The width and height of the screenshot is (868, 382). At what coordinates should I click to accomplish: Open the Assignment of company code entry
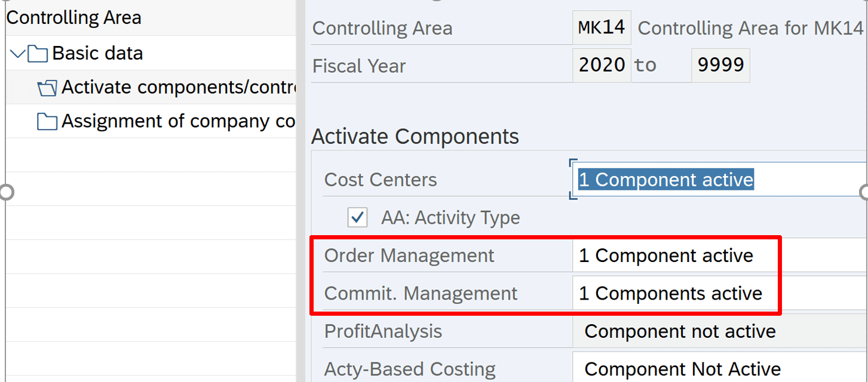coord(178,121)
